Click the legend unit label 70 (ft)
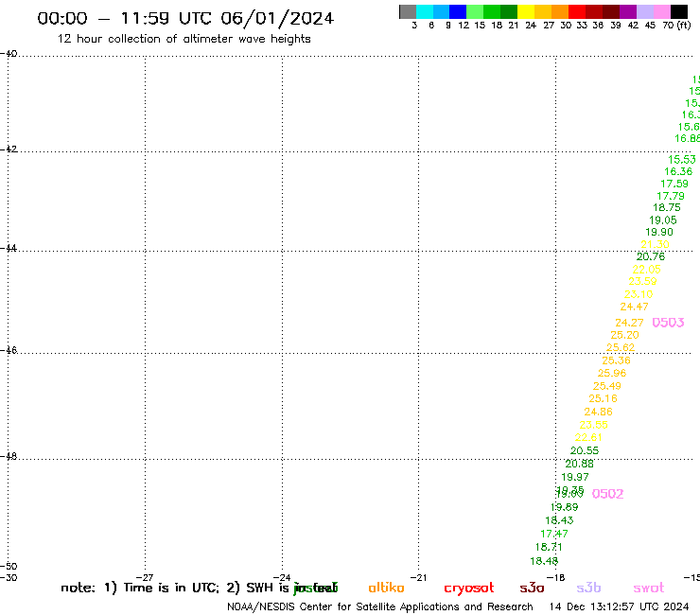Screen dimensions: 700x615 [x=676, y=25]
